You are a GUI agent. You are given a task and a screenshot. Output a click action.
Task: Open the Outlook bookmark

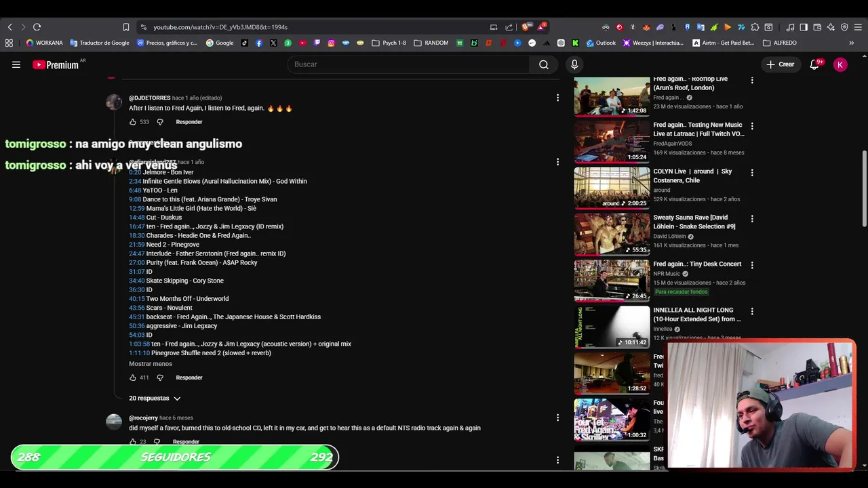(x=601, y=43)
